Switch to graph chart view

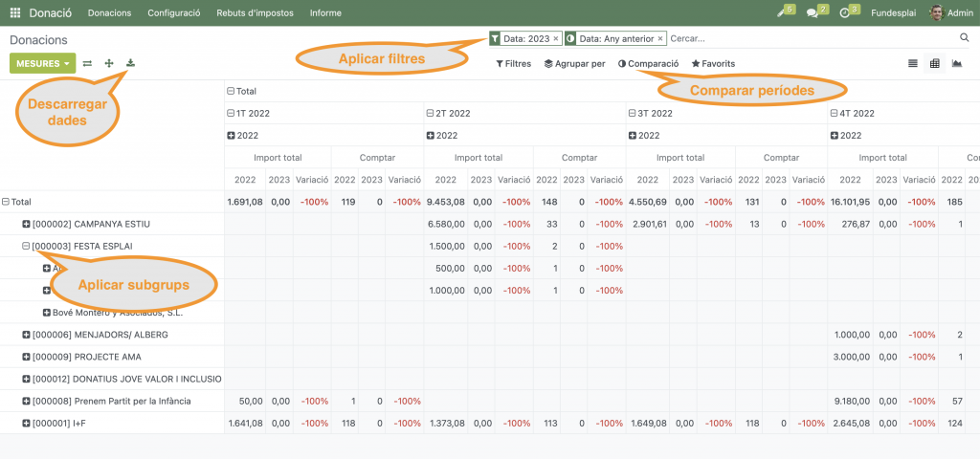tap(956, 64)
